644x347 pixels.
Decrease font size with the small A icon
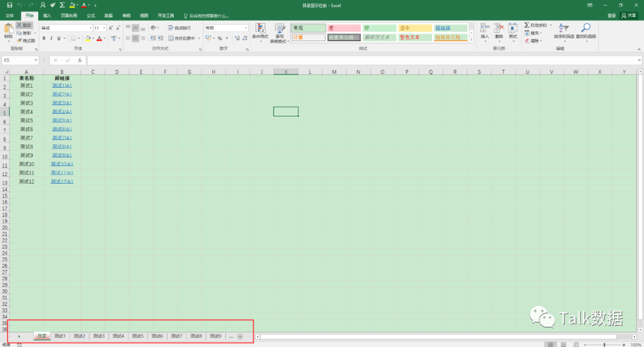(x=118, y=28)
